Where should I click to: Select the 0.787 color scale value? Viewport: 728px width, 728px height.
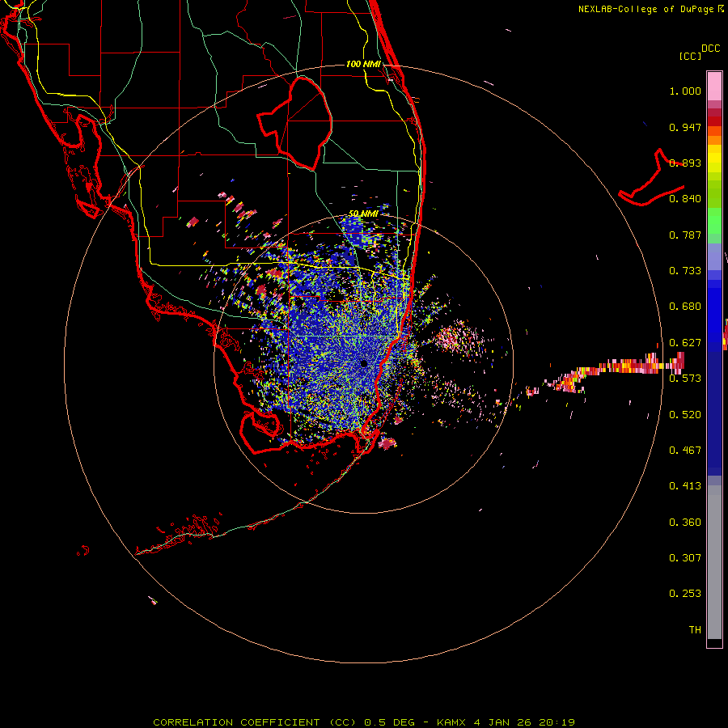[685, 235]
